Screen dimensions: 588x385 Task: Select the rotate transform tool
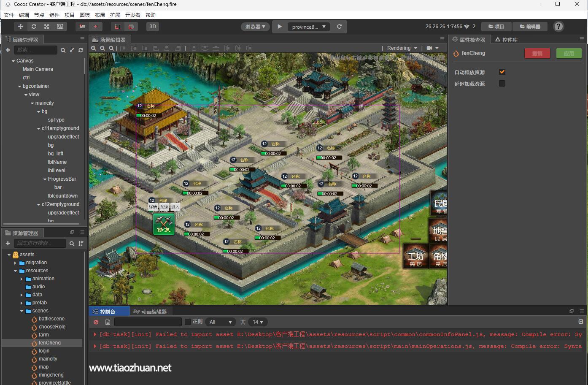click(x=34, y=27)
